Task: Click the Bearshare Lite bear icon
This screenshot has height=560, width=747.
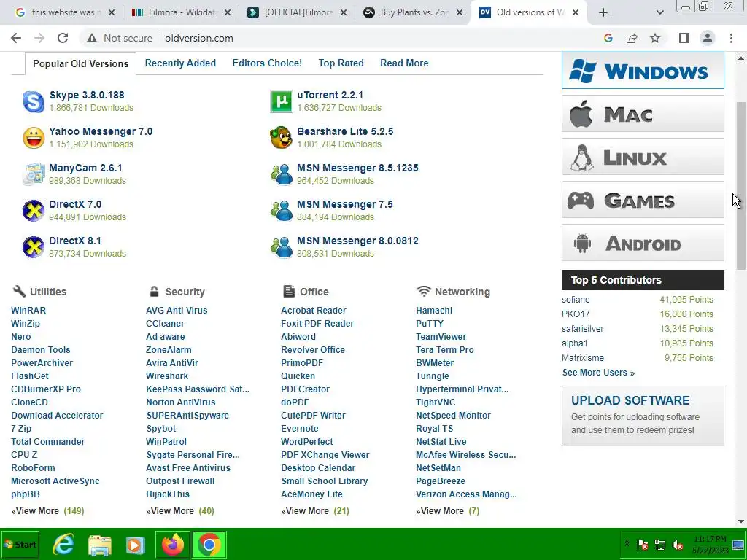Action: tap(281, 138)
